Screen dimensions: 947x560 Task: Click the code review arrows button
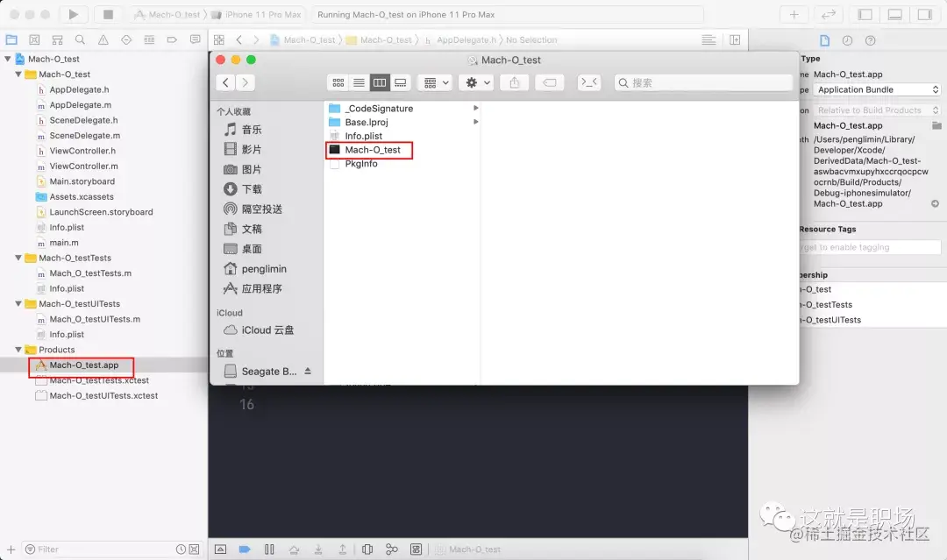point(829,15)
